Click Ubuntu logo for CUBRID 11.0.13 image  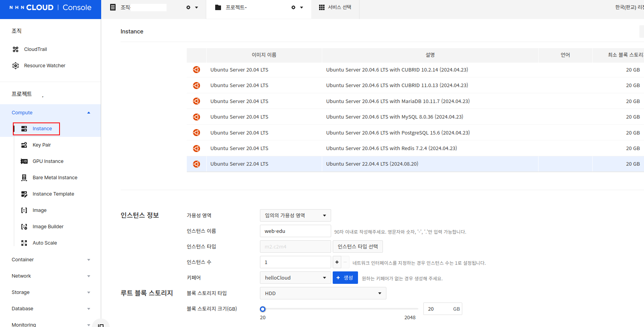(197, 86)
